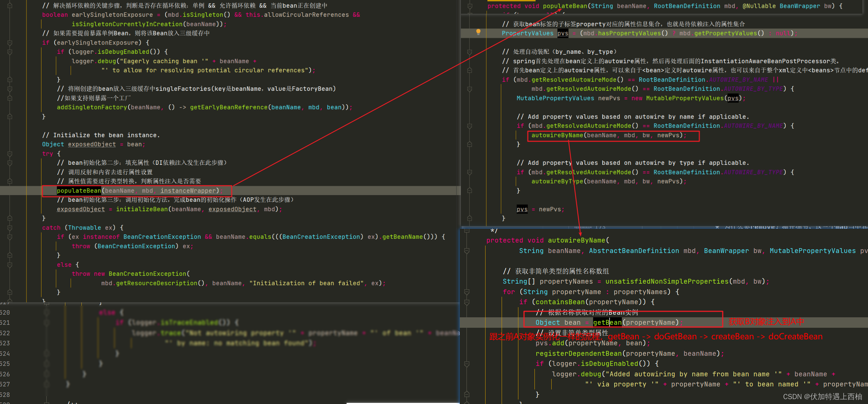This screenshot has width=868, height=404.
Task: Click 'getEarlyBeanReference' in the lambda
Action: click(x=229, y=107)
